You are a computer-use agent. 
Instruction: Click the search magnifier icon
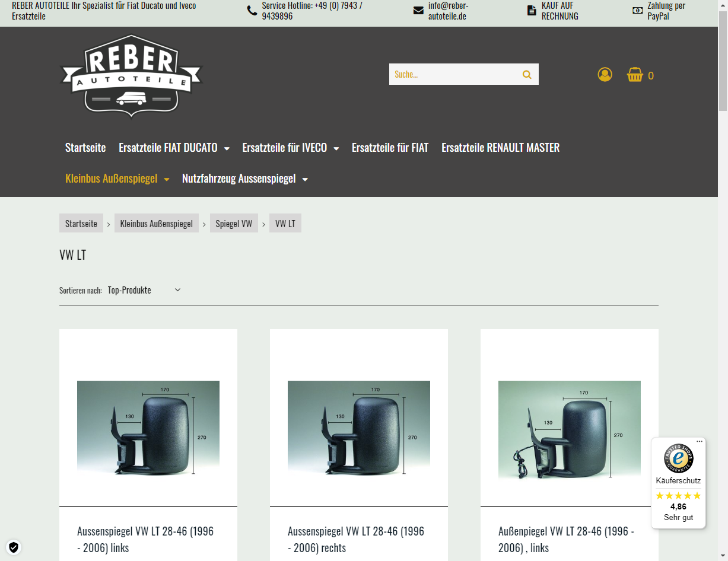(527, 74)
